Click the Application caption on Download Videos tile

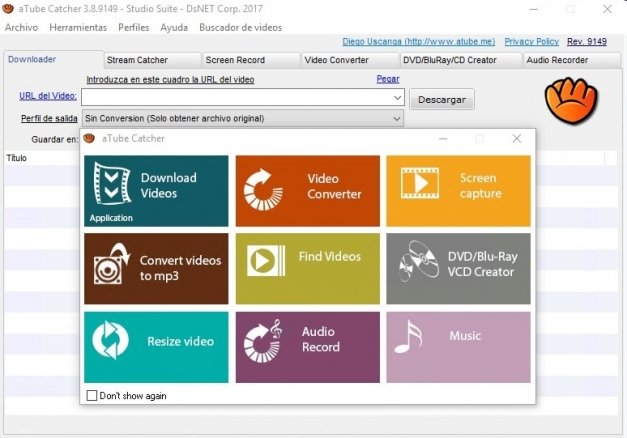(111, 218)
